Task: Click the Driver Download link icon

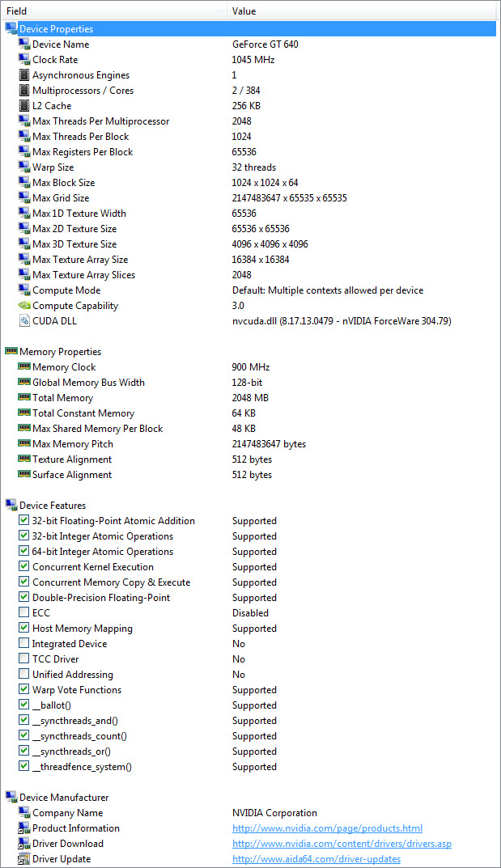Action: tap(23, 844)
